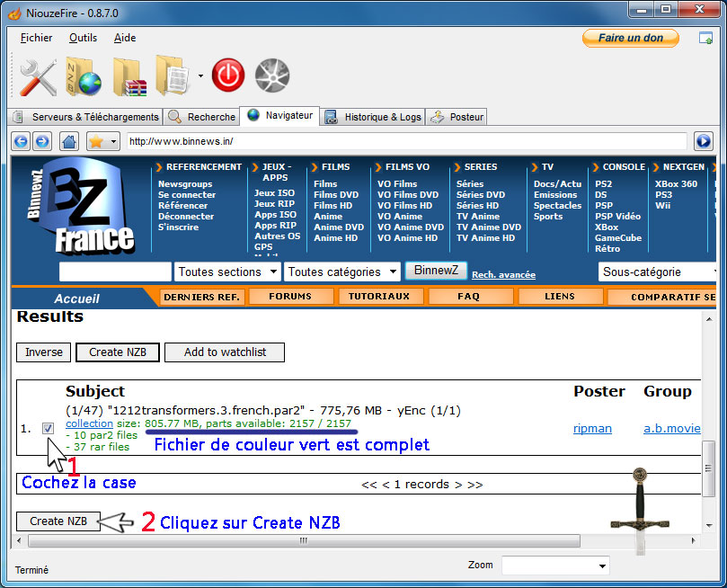
Task: Go back with the browser back arrow
Action: [21, 141]
